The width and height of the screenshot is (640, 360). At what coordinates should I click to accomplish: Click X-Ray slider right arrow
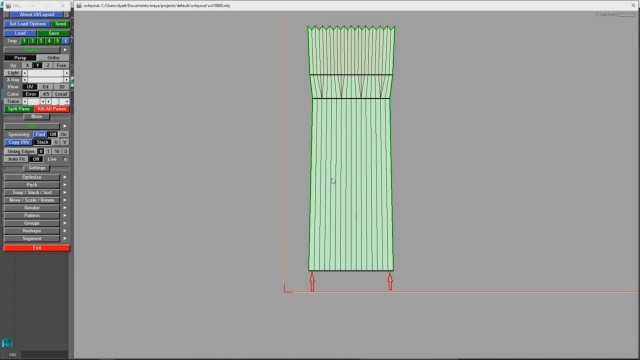67,80
